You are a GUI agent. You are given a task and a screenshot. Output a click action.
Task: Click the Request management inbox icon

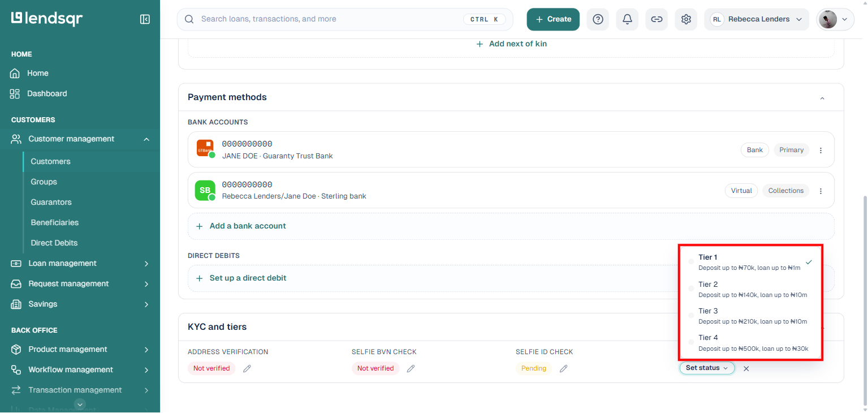coord(16,283)
